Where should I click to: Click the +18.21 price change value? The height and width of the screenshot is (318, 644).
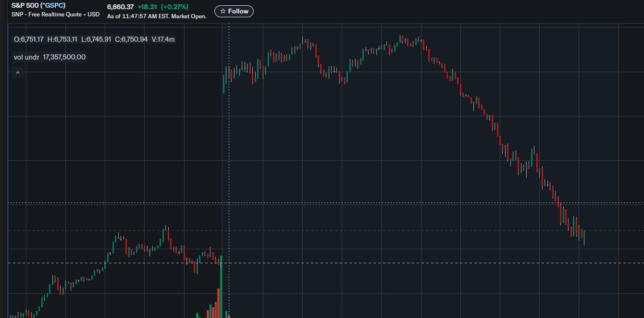coord(147,7)
